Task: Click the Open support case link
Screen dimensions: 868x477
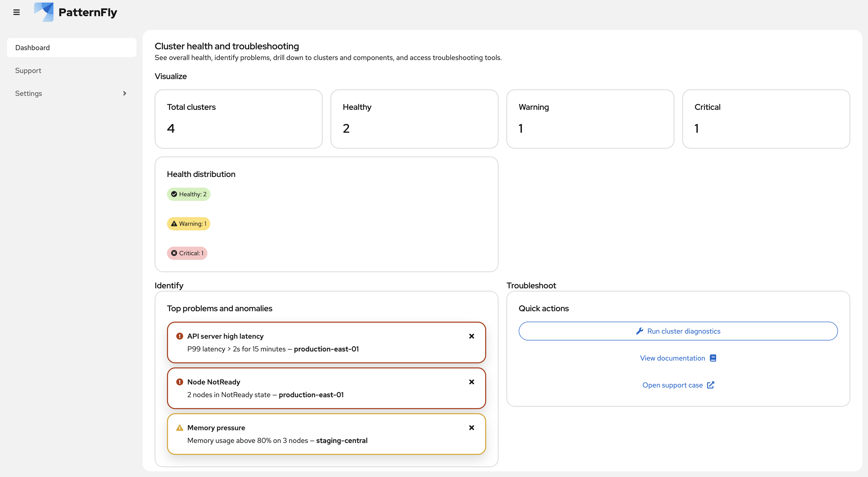Action: coord(672,385)
